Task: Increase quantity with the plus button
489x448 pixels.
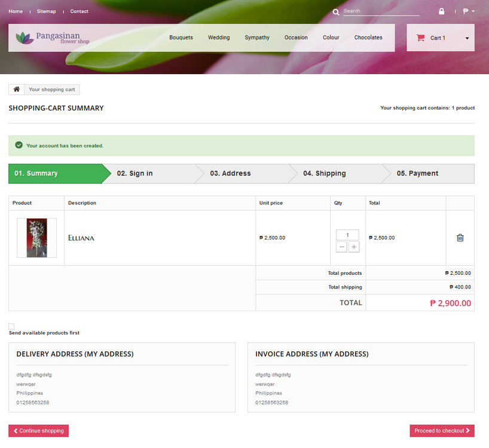Action: coord(354,247)
